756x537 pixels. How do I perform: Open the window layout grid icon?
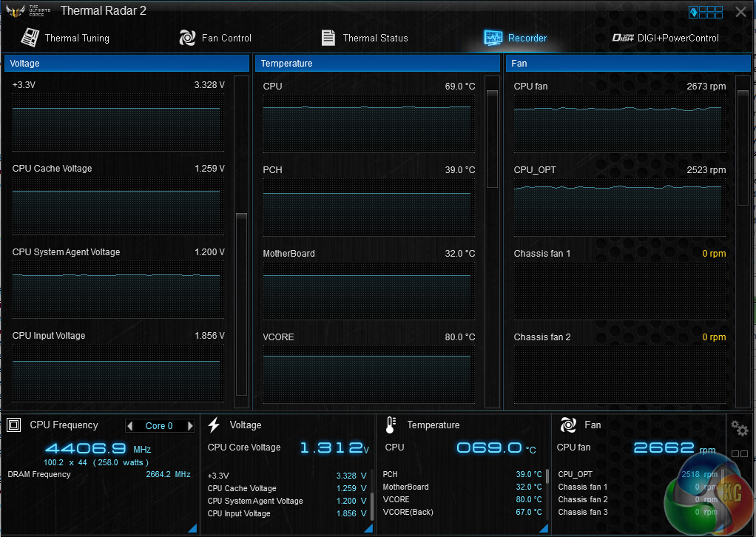(706, 12)
